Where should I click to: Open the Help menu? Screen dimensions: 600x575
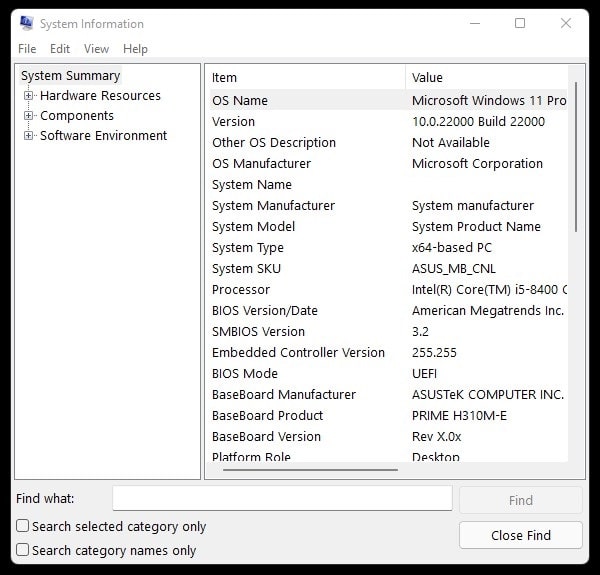(135, 49)
